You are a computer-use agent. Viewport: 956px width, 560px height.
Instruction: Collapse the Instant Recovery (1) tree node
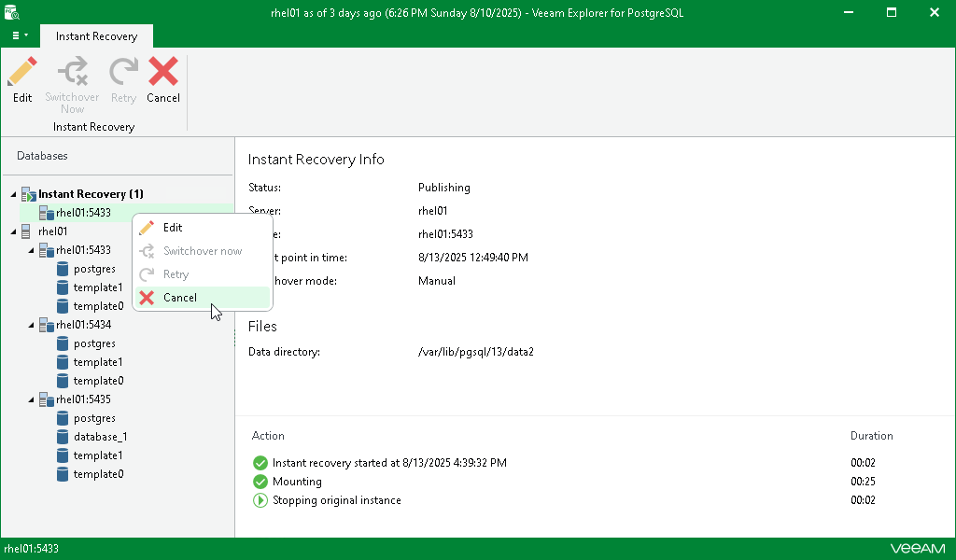click(x=13, y=194)
